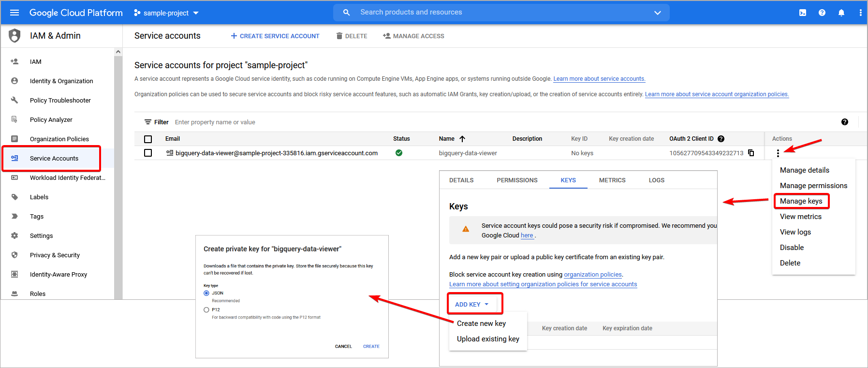The image size is (868, 368).
Task: Copy the OAuth 2 Client ID
Action: [x=751, y=153]
